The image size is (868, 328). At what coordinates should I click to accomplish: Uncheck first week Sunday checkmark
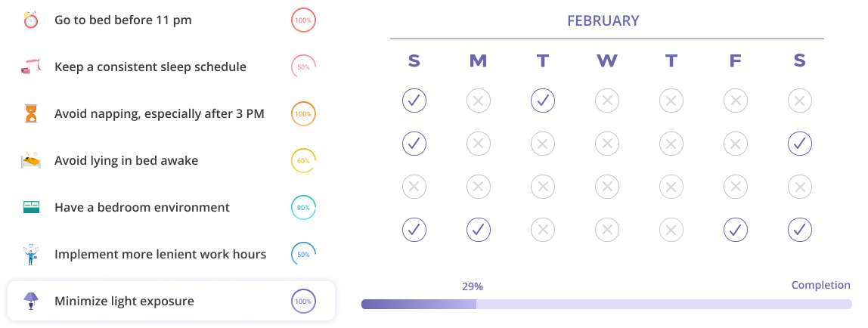pyautogui.click(x=414, y=101)
